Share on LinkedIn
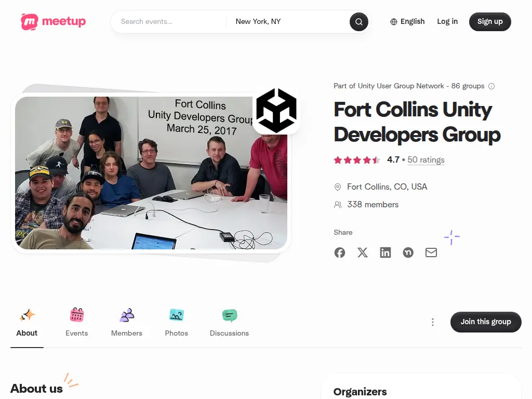This screenshot has height=399, width=532. coord(385,252)
